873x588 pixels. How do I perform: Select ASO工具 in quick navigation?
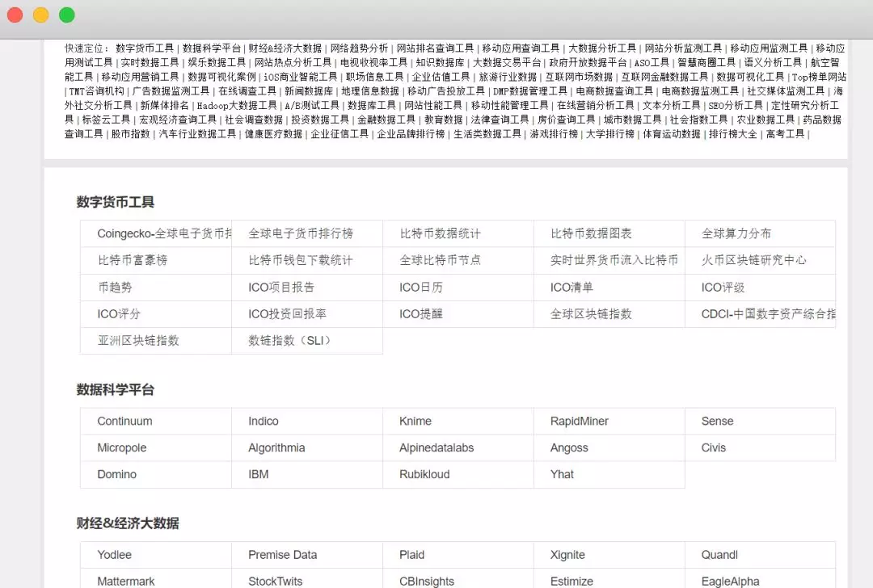pyautogui.click(x=652, y=62)
